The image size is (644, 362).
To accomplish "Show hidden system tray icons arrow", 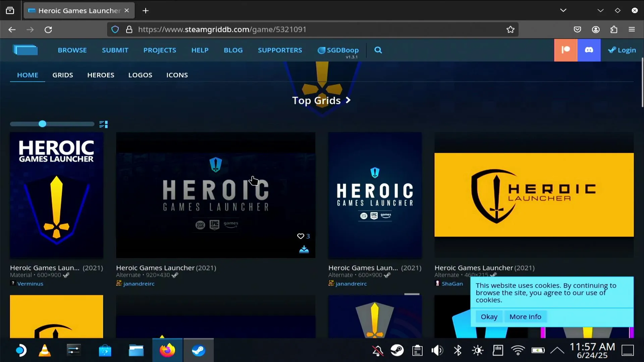I will [x=557, y=351].
